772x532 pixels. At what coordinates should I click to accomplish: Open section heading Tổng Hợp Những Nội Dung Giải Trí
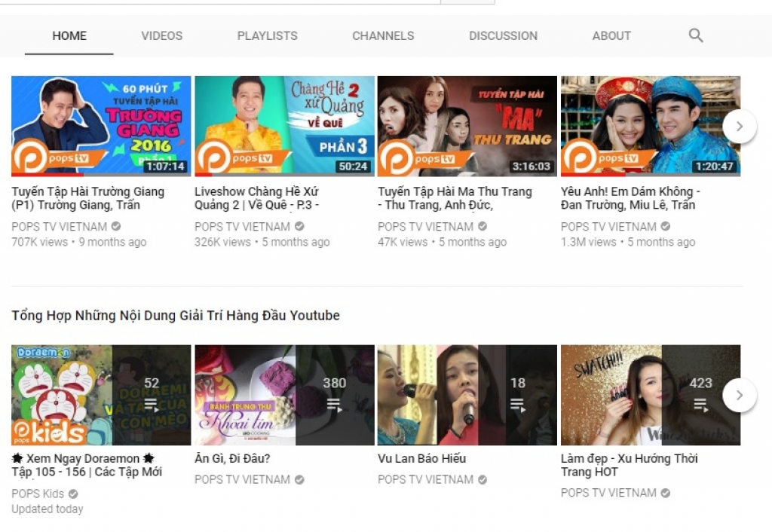point(176,316)
